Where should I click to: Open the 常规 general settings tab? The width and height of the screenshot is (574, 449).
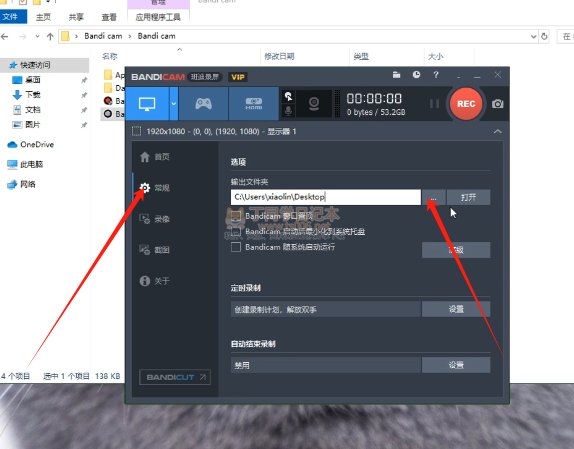tap(154, 188)
